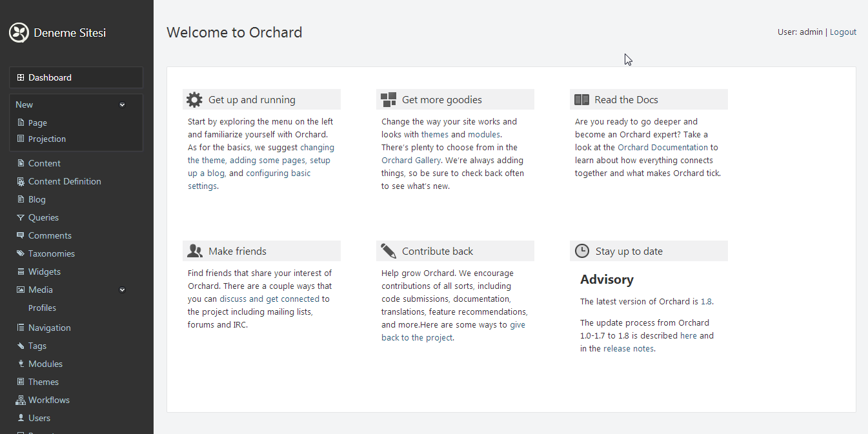Click the Dashboard grid icon
This screenshot has width=868, height=434.
[x=21, y=77]
